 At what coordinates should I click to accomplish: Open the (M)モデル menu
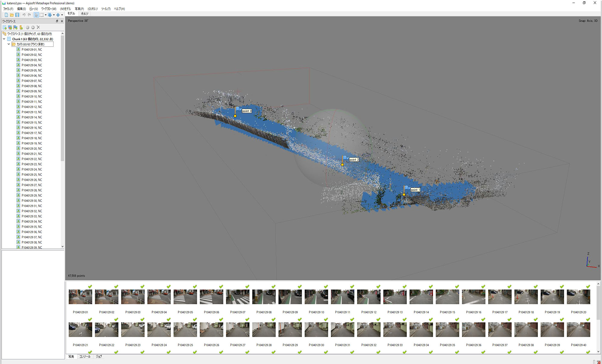[65, 9]
